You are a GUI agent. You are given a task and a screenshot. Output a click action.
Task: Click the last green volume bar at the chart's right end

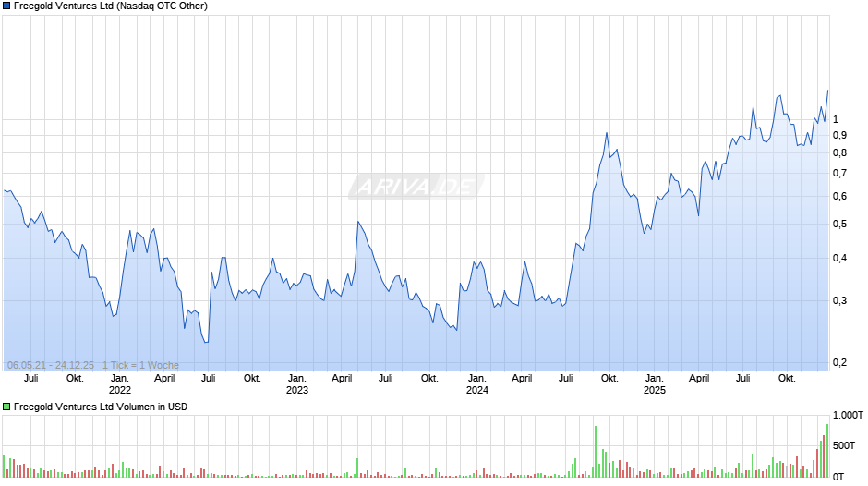tap(827, 451)
